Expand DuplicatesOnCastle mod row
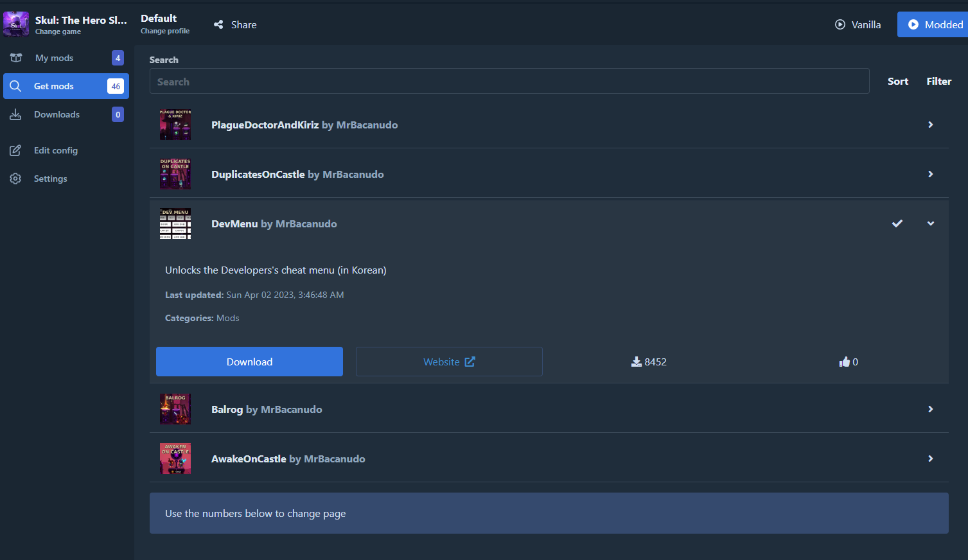 (549, 174)
